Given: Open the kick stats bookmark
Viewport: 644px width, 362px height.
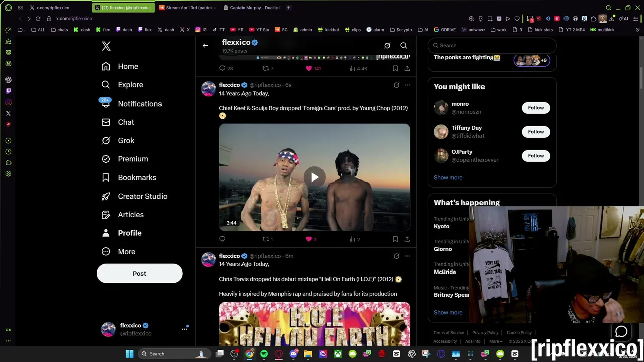Looking at the screenshot, I should [x=540, y=30].
